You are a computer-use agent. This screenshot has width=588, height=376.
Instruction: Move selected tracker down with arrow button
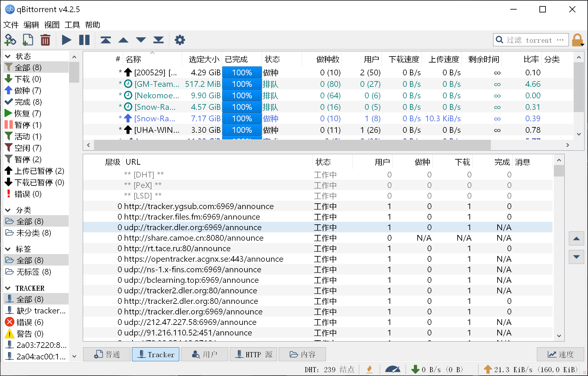tap(576, 257)
